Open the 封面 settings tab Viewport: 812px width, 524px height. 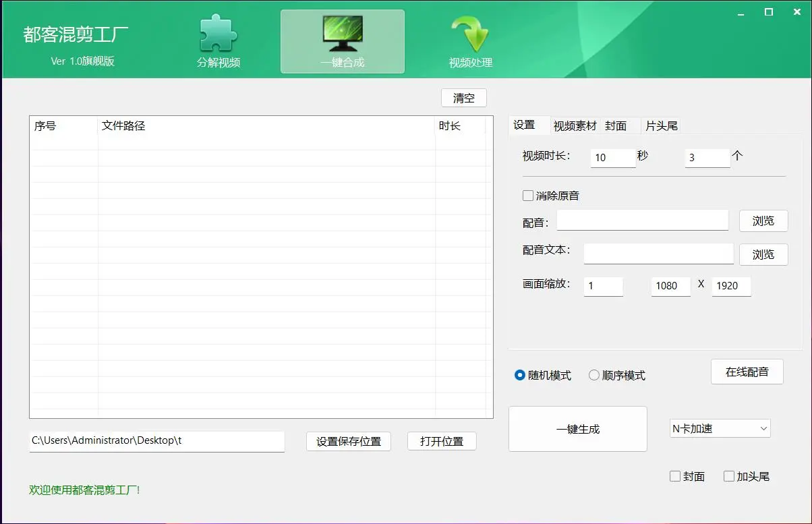pyautogui.click(x=616, y=125)
